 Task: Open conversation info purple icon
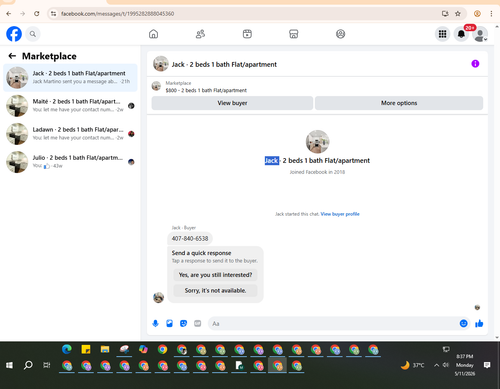pyautogui.click(x=475, y=64)
